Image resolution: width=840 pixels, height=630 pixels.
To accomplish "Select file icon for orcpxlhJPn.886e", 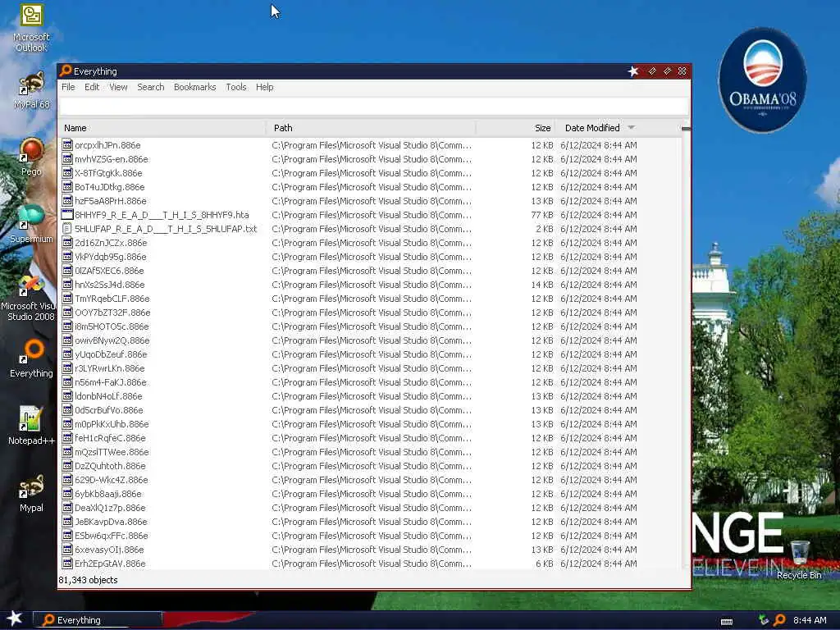I will coord(67,144).
